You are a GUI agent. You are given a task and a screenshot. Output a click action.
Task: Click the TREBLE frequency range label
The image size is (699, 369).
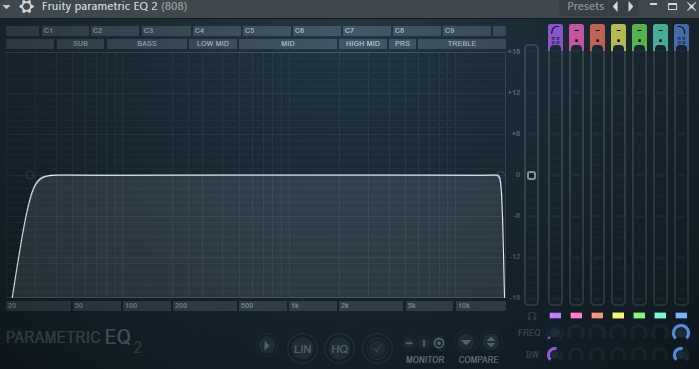462,44
